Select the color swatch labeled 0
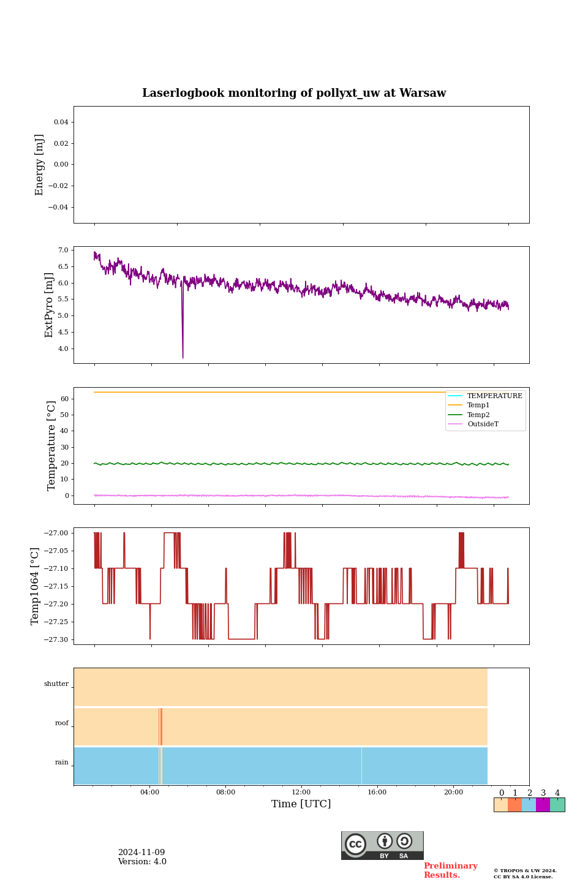The height and width of the screenshot is (882, 588). point(501,805)
